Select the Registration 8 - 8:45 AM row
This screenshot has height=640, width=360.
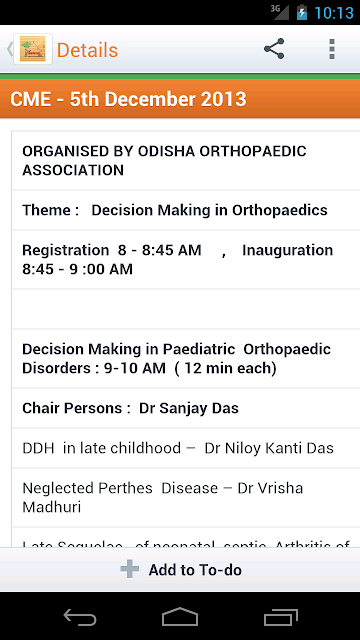point(186,260)
